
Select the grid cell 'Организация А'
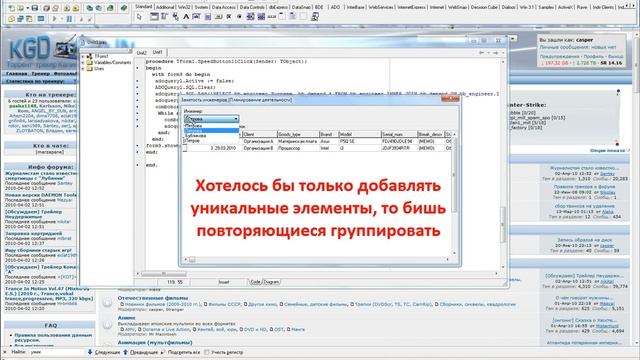259,141
